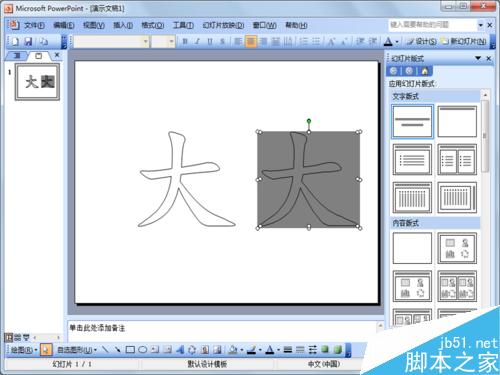Insert picture from file icon
500x375 pixels.
click(217, 350)
